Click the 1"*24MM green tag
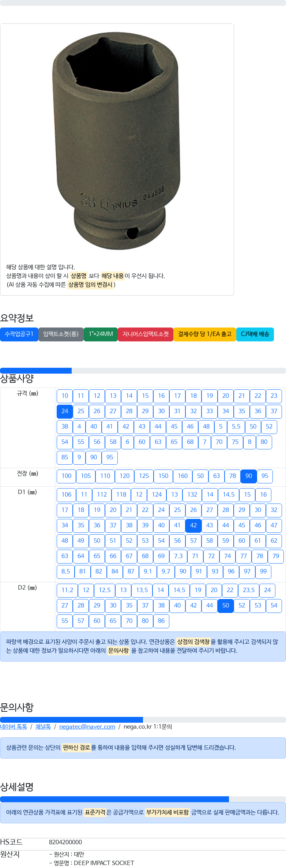The height and width of the screenshot is (868, 286). (101, 334)
